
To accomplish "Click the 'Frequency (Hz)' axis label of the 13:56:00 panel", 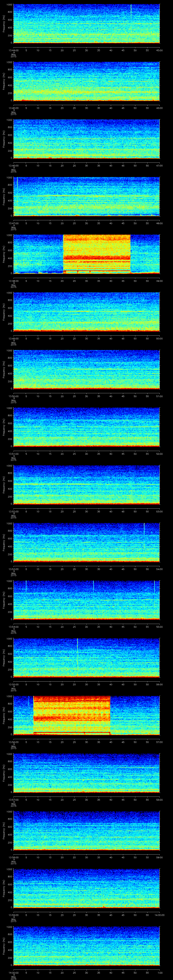I will (4, 716).
